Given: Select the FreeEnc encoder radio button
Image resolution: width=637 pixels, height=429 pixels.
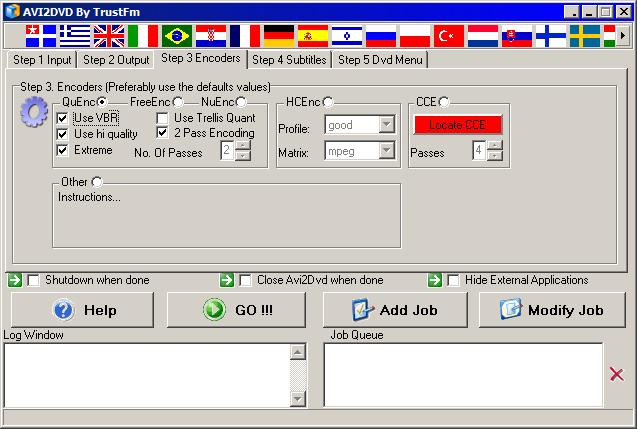Looking at the screenshot, I should coord(178,102).
